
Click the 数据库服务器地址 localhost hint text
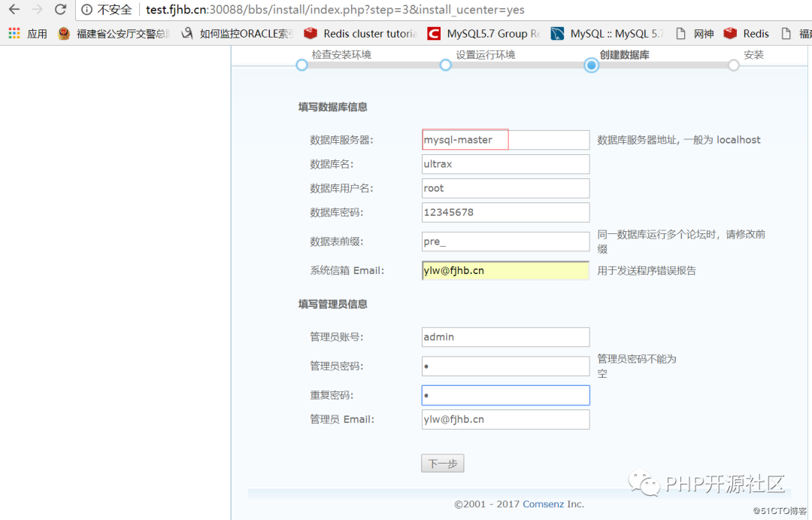pos(678,140)
